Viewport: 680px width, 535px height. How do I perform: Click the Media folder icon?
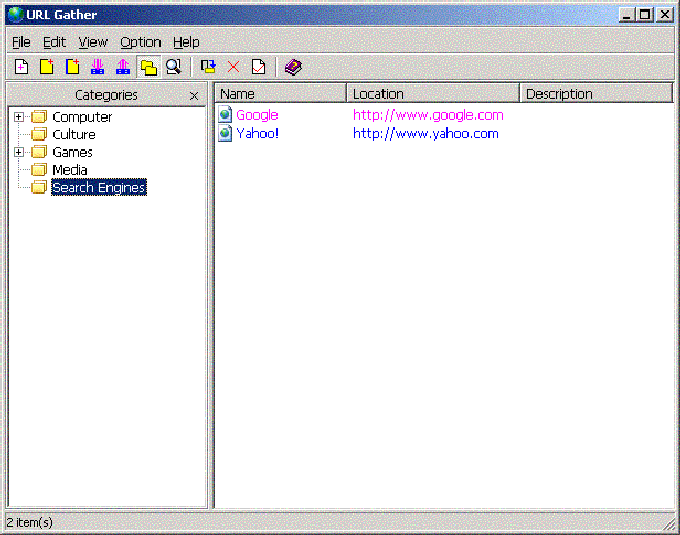(x=39, y=170)
